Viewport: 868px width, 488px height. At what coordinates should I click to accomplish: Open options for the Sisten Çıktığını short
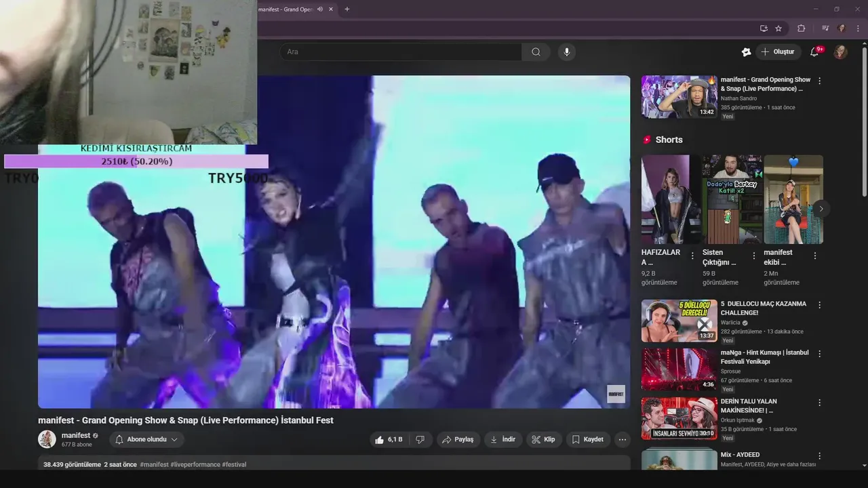pos(753,256)
